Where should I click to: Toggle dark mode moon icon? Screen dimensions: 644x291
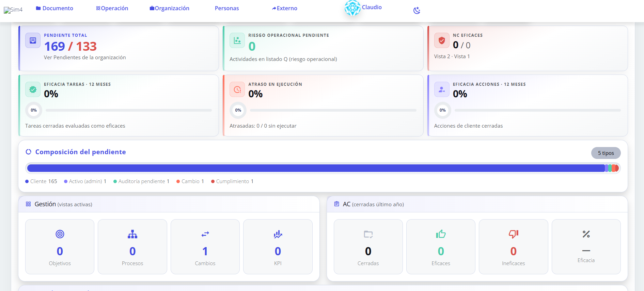click(417, 11)
